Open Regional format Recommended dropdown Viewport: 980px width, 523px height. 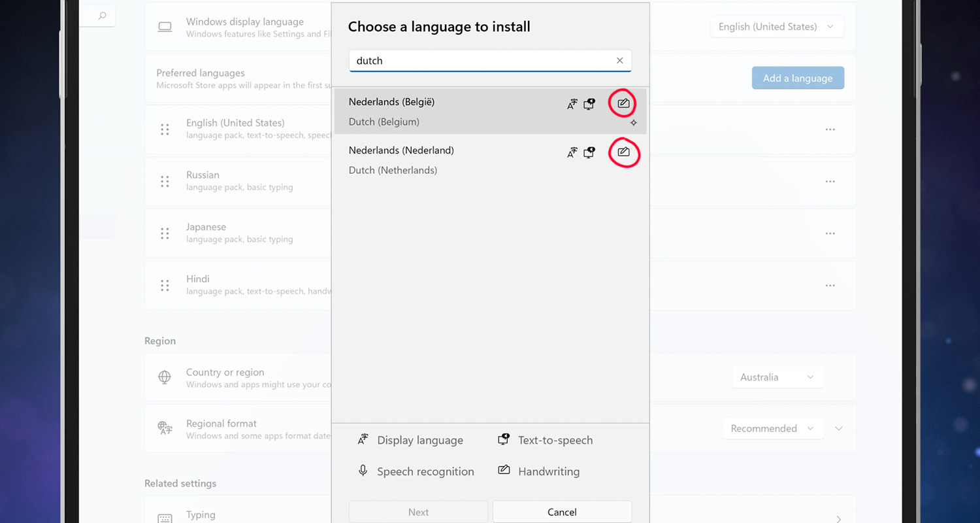[x=772, y=429]
